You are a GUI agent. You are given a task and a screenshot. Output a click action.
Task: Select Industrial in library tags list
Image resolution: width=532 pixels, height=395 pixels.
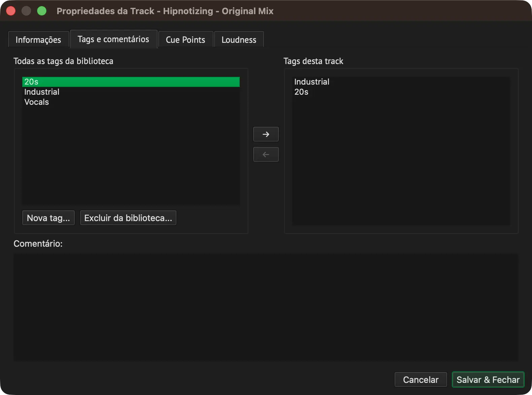coord(131,92)
